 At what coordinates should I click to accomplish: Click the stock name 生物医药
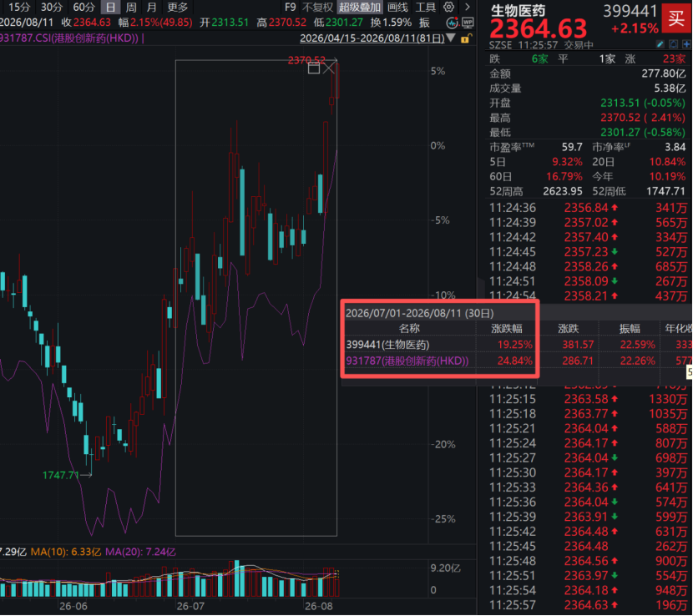point(518,10)
